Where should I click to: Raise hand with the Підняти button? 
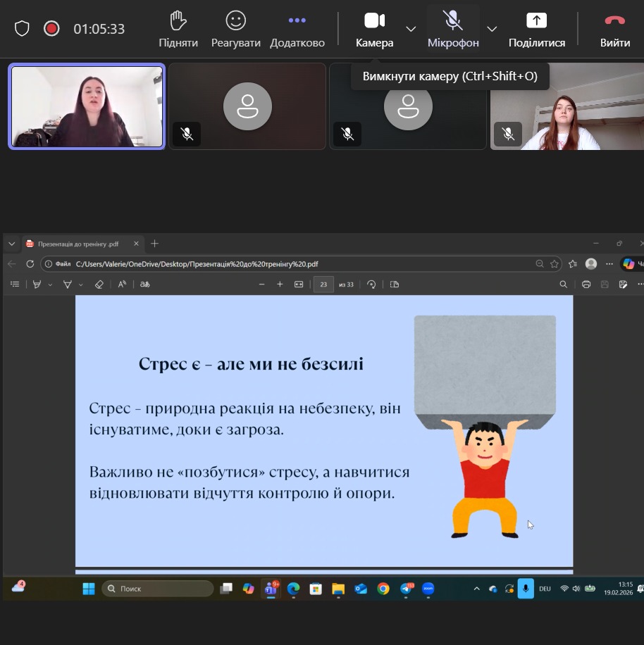[x=178, y=29]
